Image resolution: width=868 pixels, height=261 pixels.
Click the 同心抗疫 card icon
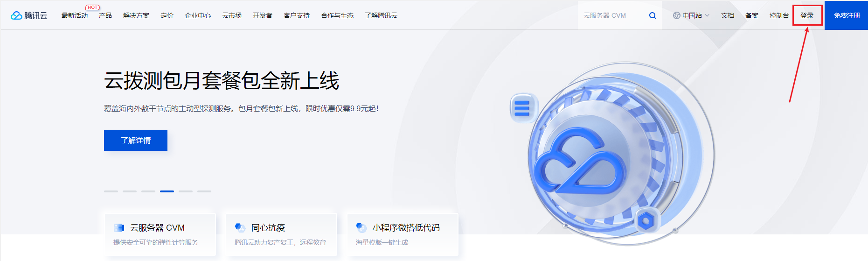(240, 227)
